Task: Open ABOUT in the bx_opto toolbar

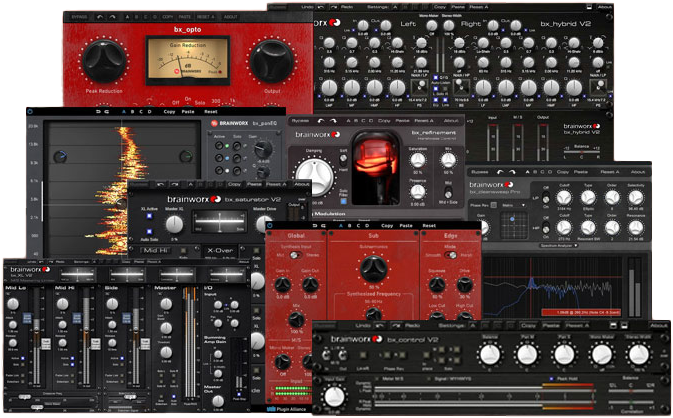Action: (x=230, y=17)
